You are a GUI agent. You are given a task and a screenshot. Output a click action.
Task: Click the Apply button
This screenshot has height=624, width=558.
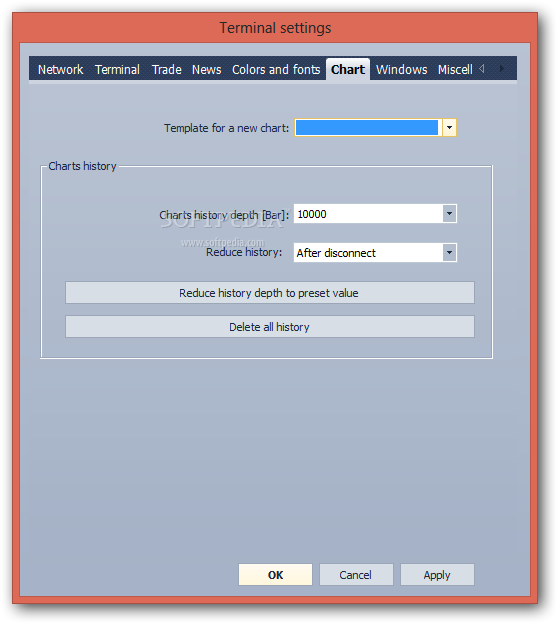[437, 575]
